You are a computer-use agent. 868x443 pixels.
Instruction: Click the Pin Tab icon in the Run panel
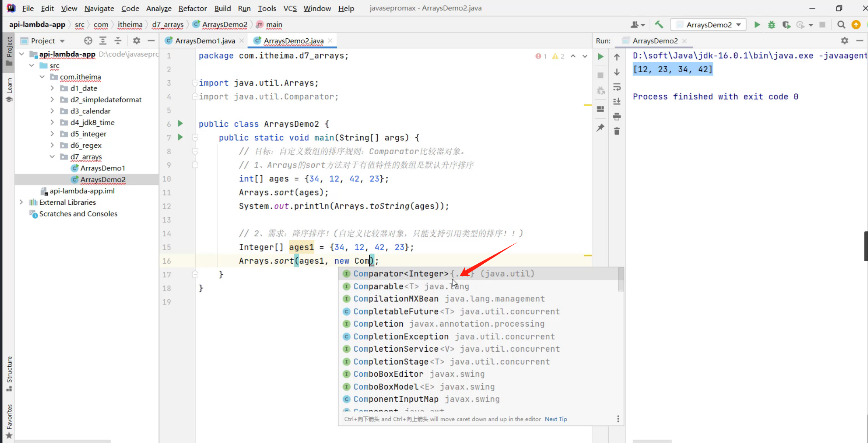(601, 128)
